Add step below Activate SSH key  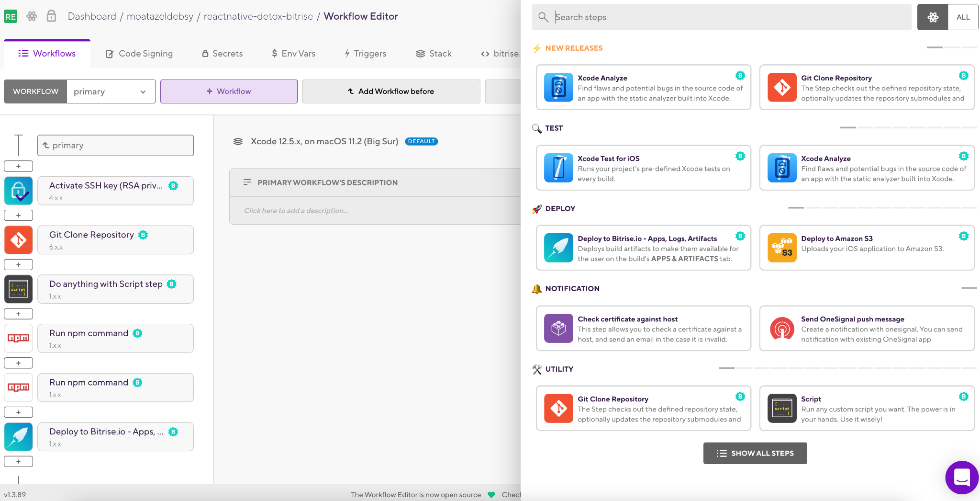(x=19, y=216)
